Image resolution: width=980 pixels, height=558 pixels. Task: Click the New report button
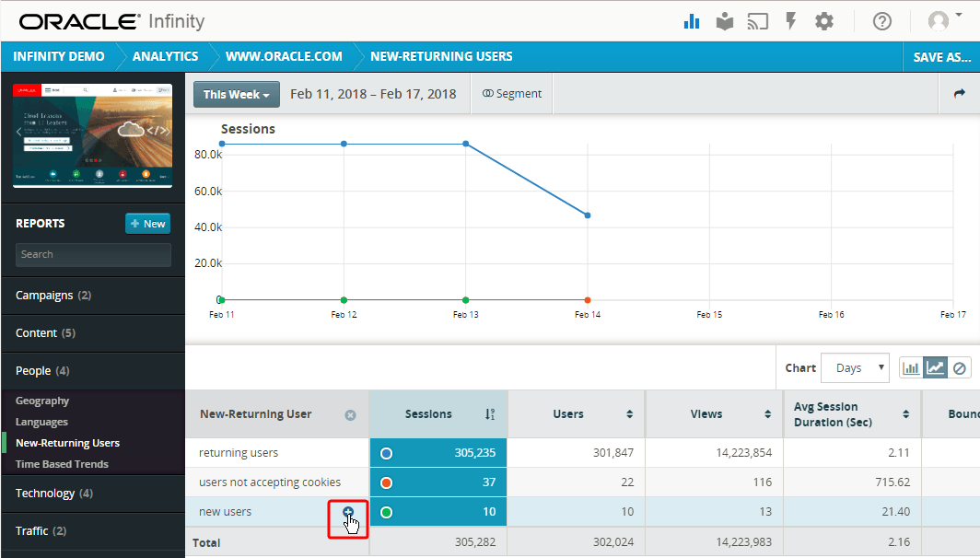147,223
